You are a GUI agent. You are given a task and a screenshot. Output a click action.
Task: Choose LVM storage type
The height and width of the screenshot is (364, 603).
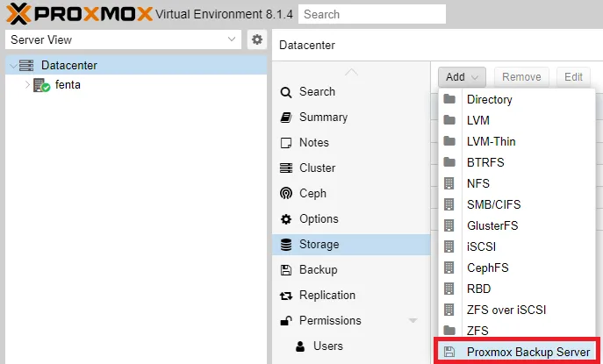pyautogui.click(x=517, y=120)
